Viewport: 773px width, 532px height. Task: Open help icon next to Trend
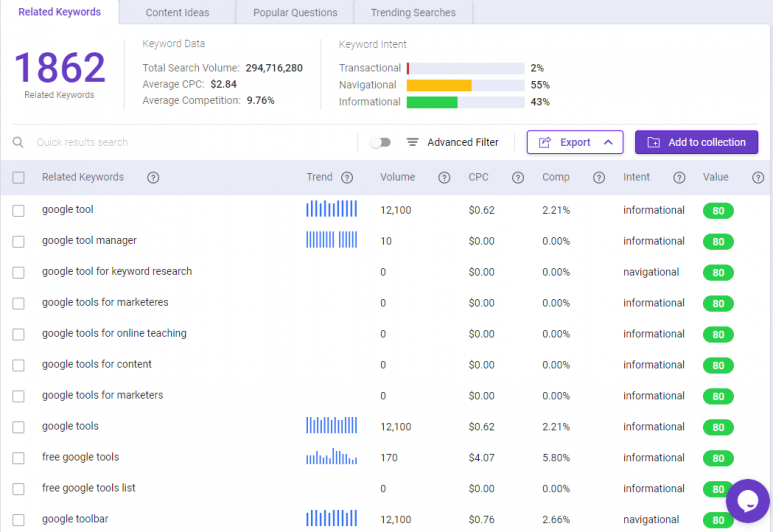click(x=347, y=177)
